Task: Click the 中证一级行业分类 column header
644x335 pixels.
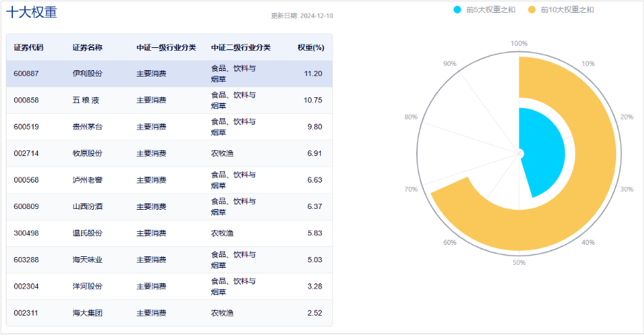Action: tap(166, 48)
